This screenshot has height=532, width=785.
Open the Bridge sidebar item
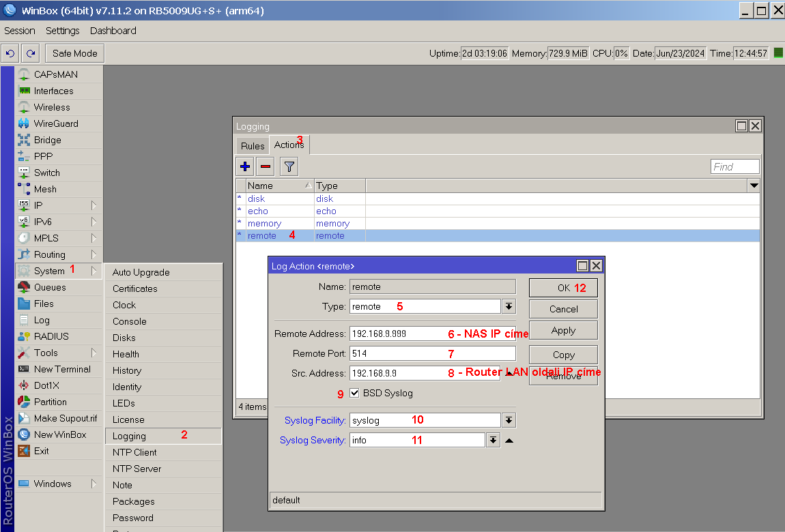[x=47, y=140]
